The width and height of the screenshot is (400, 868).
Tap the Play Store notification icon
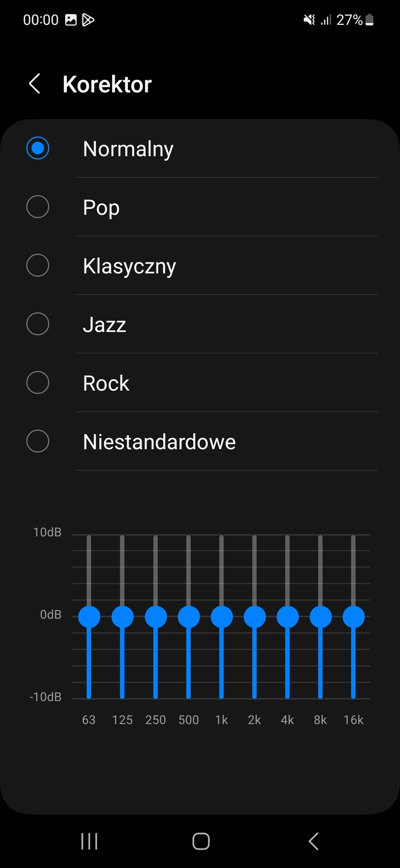click(88, 20)
